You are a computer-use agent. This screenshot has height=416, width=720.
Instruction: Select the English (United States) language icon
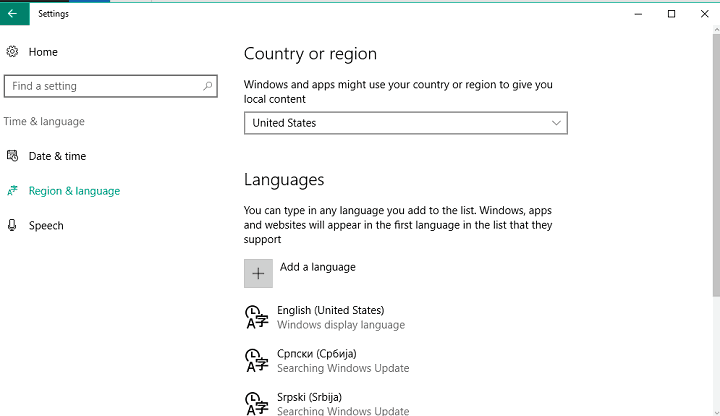click(256, 317)
